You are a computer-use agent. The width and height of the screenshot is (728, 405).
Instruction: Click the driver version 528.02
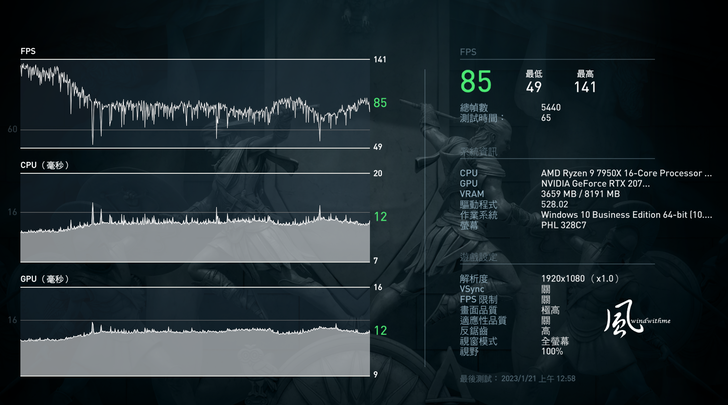click(554, 204)
